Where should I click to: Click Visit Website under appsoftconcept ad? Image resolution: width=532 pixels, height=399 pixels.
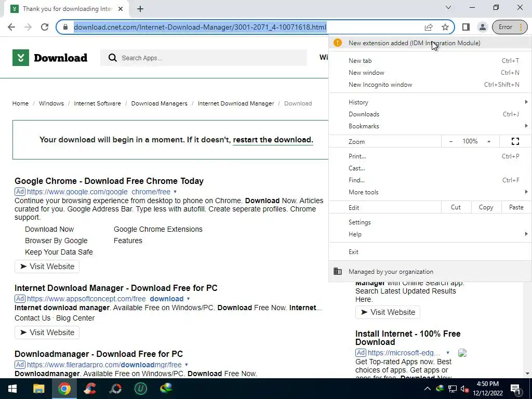[x=47, y=332]
